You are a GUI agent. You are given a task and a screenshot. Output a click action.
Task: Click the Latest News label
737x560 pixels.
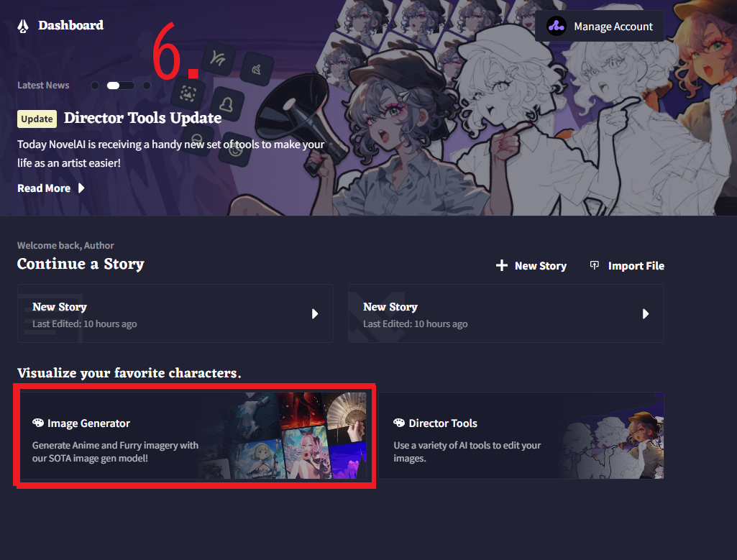(x=43, y=86)
